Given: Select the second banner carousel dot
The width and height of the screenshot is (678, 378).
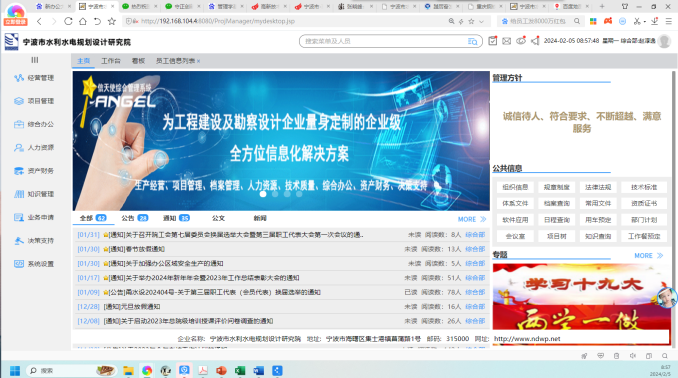Looking at the screenshot, I should pyautogui.click(x=275, y=194).
